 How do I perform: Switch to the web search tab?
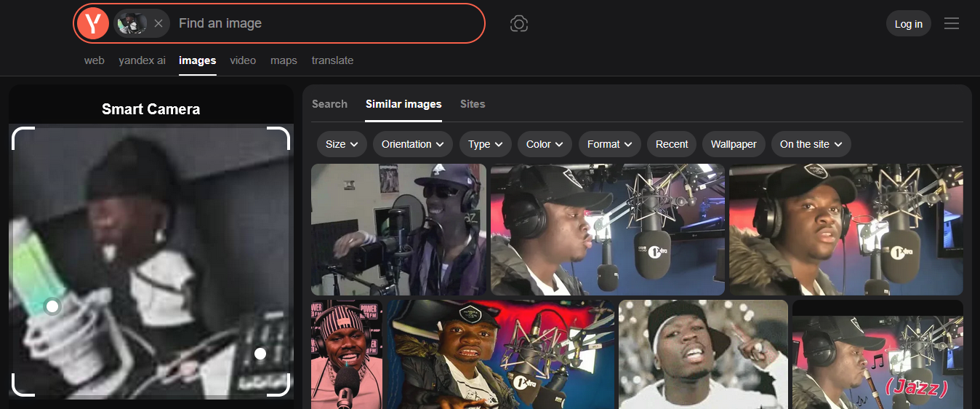pyautogui.click(x=94, y=60)
